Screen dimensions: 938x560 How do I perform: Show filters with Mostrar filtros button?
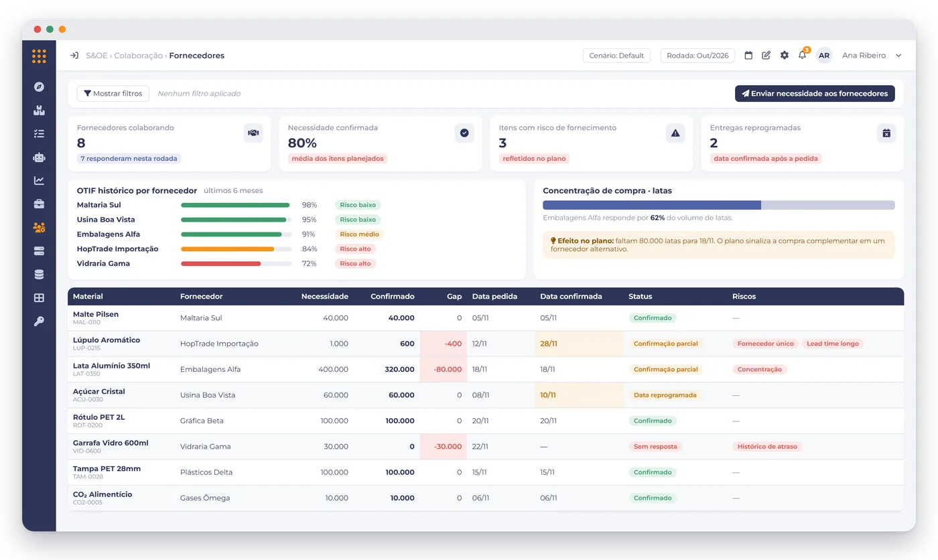[x=113, y=94]
